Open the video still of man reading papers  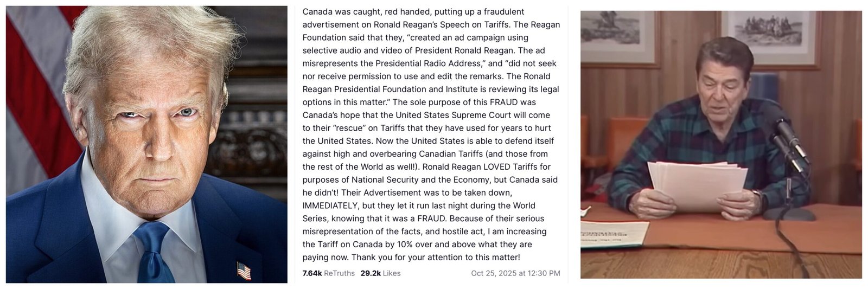(720, 144)
